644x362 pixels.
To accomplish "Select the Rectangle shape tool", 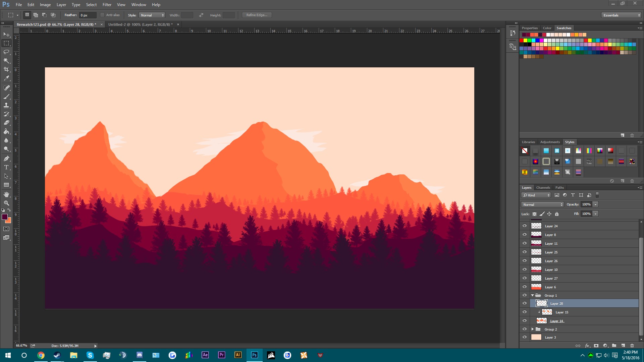I will pos(6,185).
